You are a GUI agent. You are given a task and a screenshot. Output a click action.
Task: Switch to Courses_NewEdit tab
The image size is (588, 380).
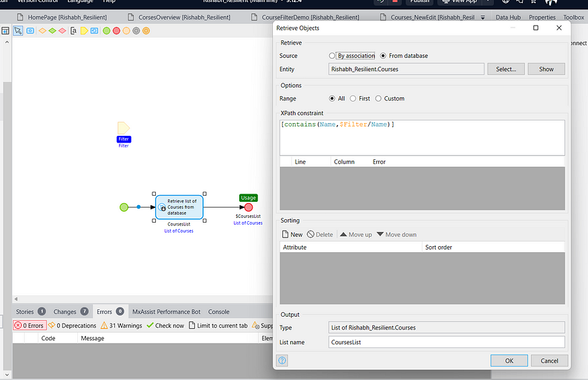(x=427, y=17)
